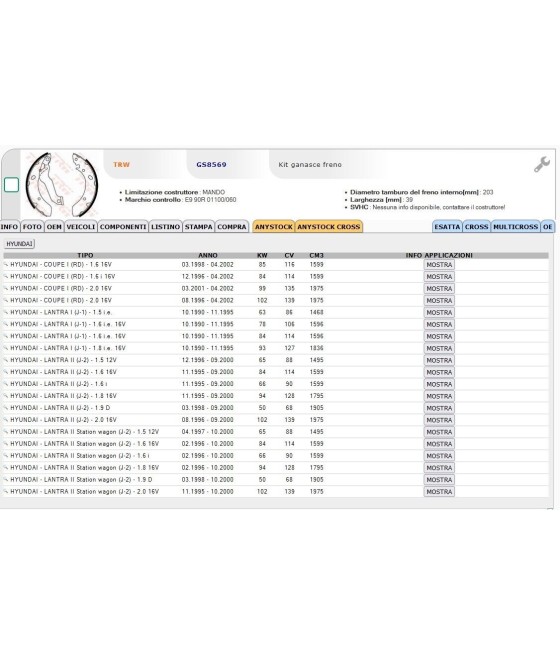
Task: Click the arrow icon before Coupe I 1.6 16V
Action: (x=6, y=264)
